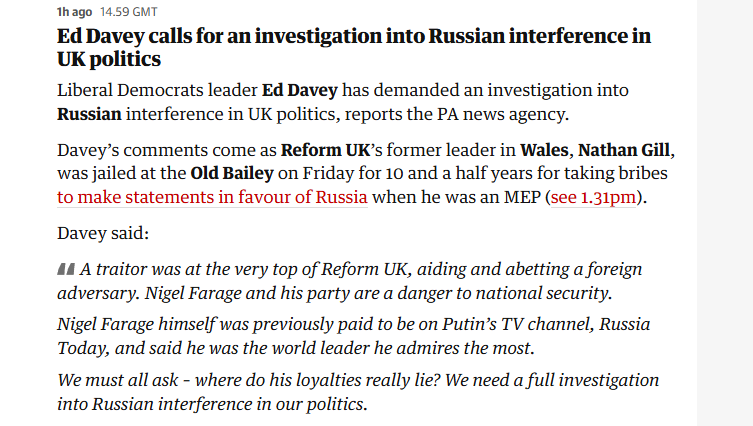Follow the "see 1.31pm" link
The width and height of the screenshot is (753, 426).
(x=594, y=196)
